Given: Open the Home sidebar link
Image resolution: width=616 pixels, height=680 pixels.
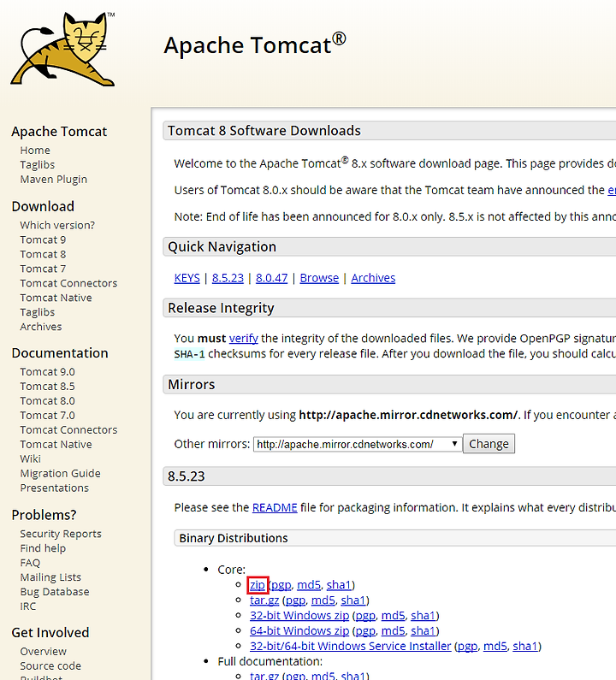Looking at the screenshot, I should (35, 150).
